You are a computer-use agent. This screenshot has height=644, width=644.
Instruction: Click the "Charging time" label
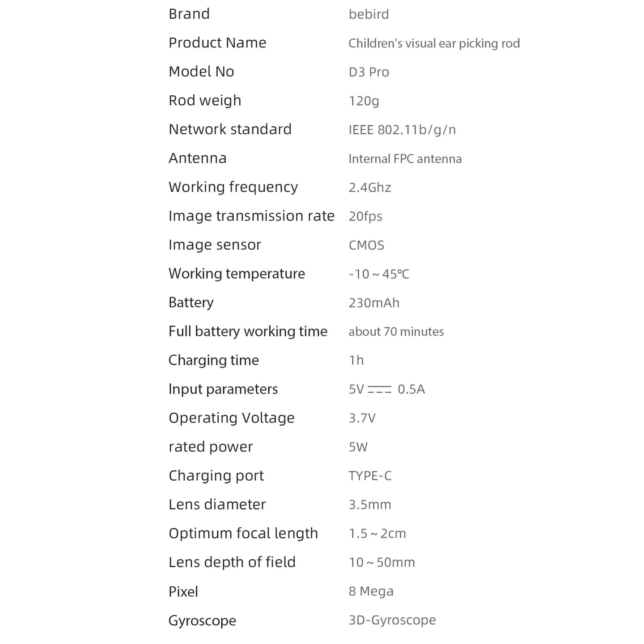pos(213,360)
